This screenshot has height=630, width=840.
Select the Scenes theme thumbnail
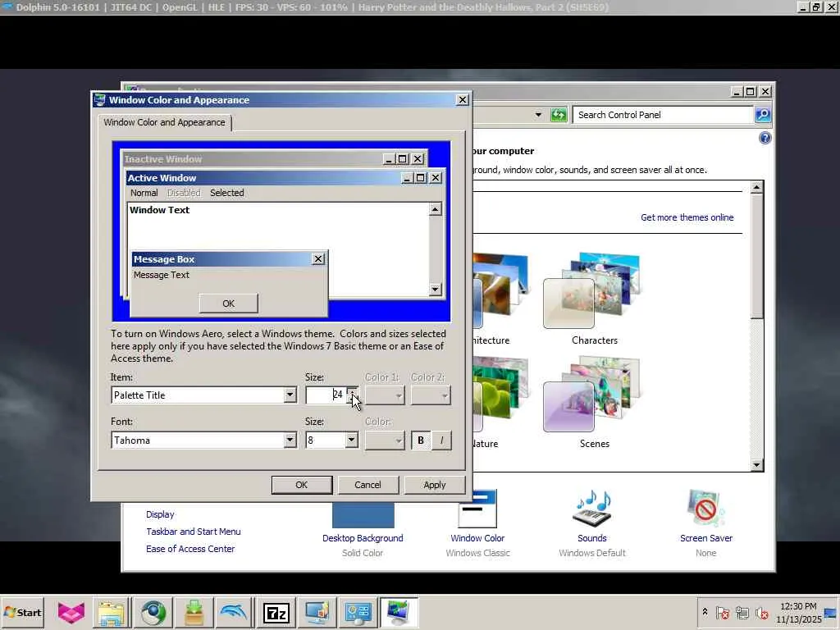coord(594,395)
